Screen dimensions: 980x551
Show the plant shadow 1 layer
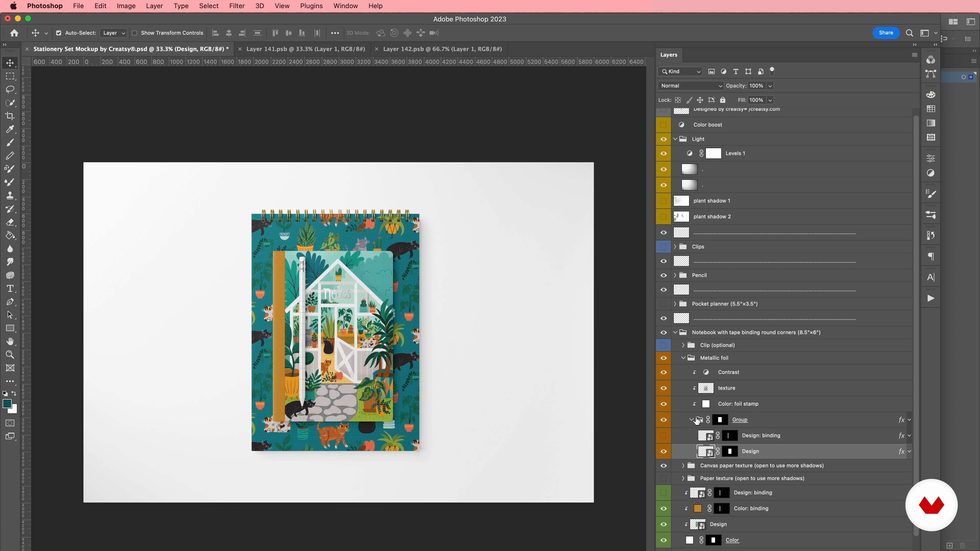pos(664,201)
